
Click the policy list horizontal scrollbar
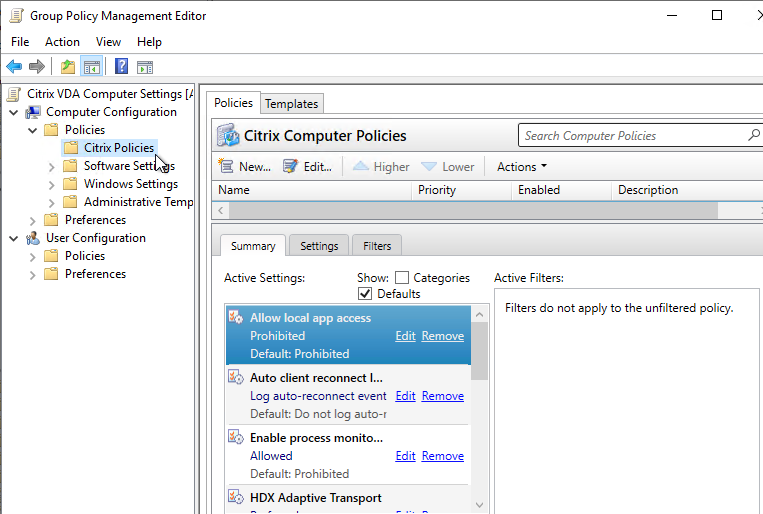point(473,210)
